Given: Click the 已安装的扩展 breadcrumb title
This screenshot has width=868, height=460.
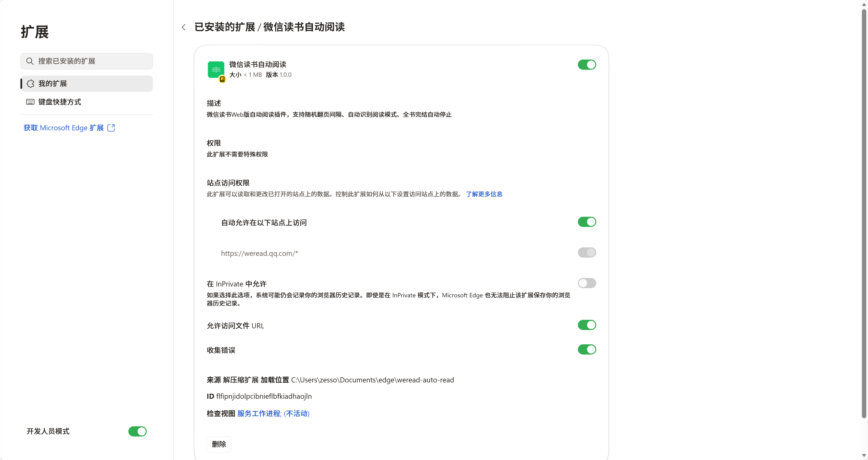Looking at the screenshot, I should click(x=225, y=27).
